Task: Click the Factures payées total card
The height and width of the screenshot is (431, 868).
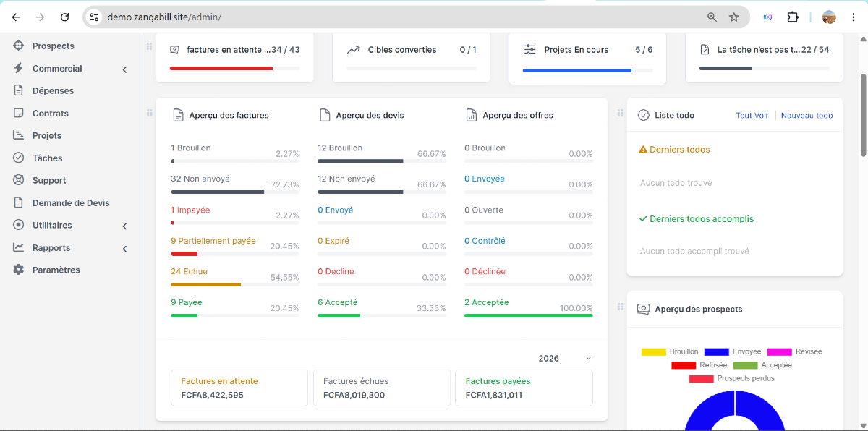Action: (524, 388)
